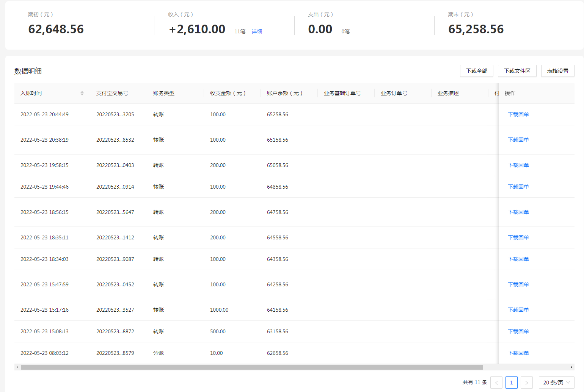Click the 收支金额（元） column header
The image size is (584, 392).
click(x=228, y=93)
